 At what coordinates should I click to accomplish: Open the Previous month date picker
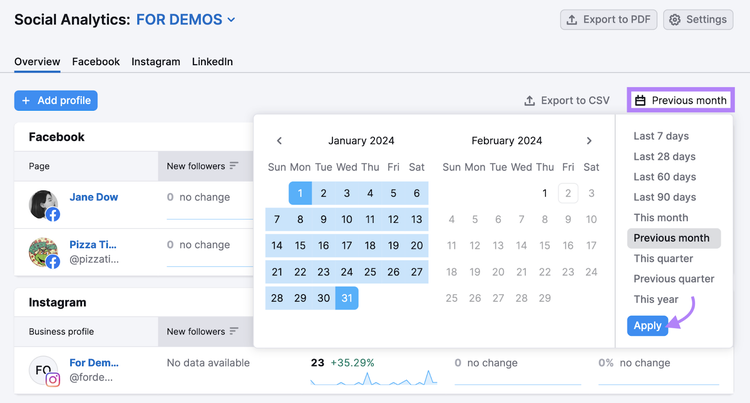681,100
